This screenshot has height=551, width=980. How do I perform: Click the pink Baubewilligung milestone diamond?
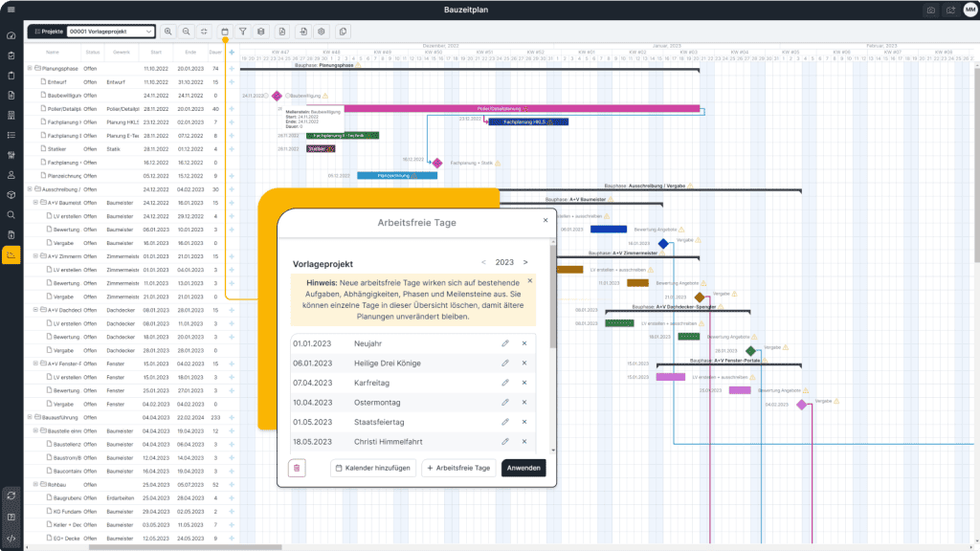277,96
